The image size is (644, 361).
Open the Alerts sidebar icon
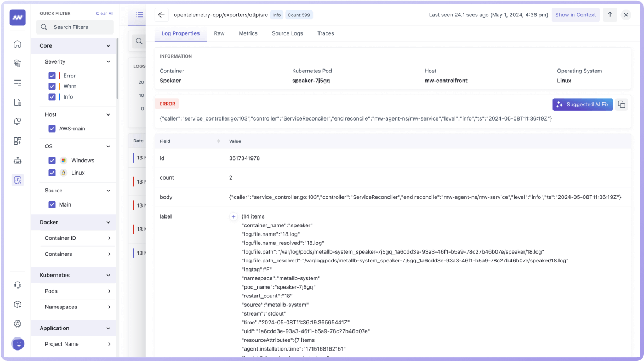(x=18, y=121)
